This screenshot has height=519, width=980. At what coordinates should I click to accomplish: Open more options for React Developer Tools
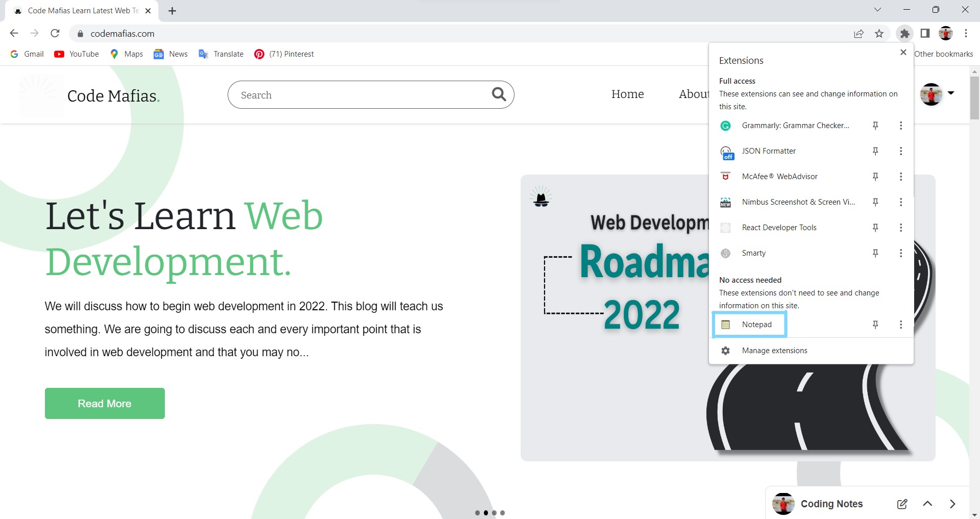(x=901, y=228)
